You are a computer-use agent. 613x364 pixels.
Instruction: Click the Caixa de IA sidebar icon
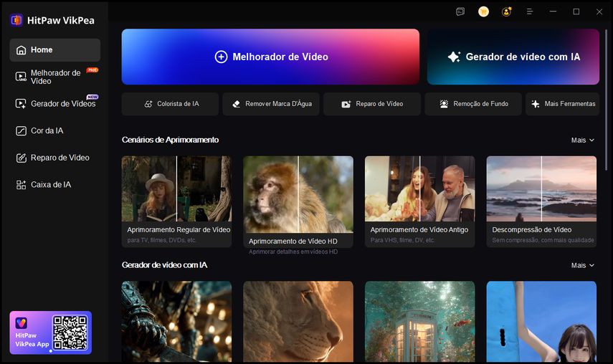point(21,185)
